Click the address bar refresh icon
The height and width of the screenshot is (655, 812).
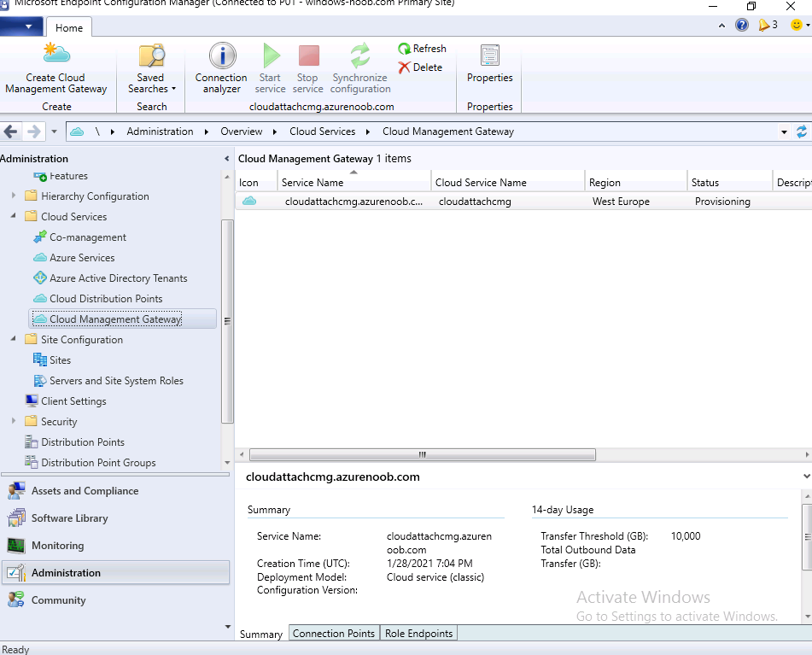801,132
